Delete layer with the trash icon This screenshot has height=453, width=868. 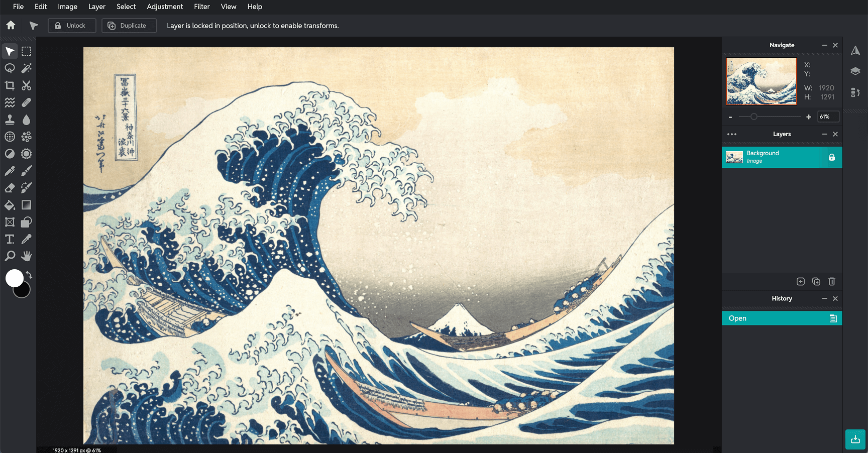832,281
